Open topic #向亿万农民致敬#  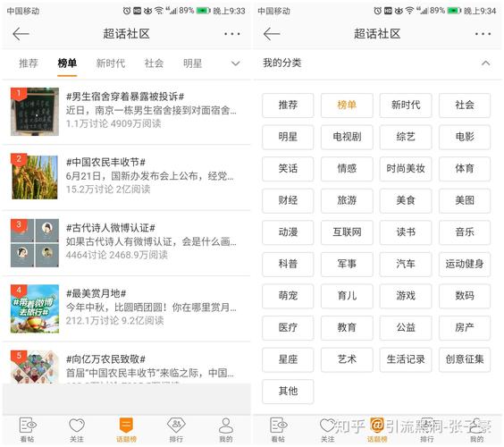pos(105,358)
